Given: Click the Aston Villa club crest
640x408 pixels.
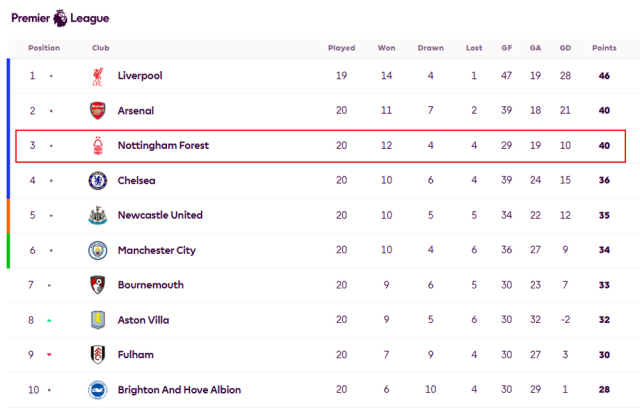Looking at the screenshot, I should pyautogui.click(x=97, y=320).
